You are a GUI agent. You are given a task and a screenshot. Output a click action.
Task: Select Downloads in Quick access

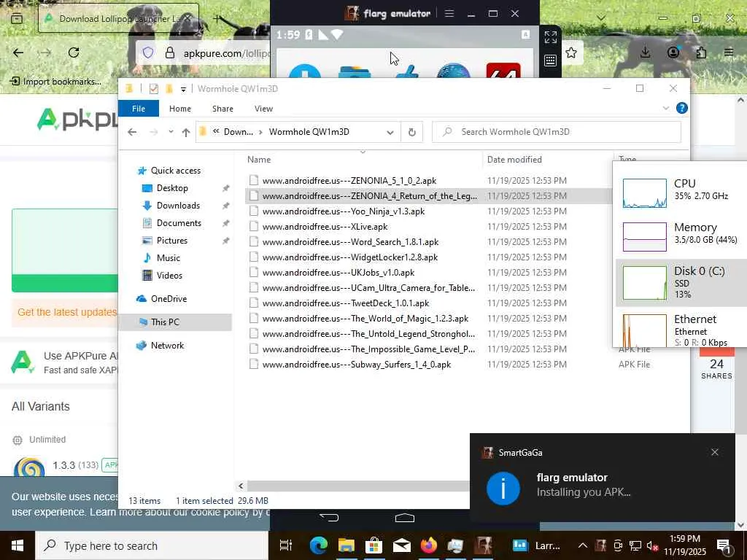click(x=178, y=205)
